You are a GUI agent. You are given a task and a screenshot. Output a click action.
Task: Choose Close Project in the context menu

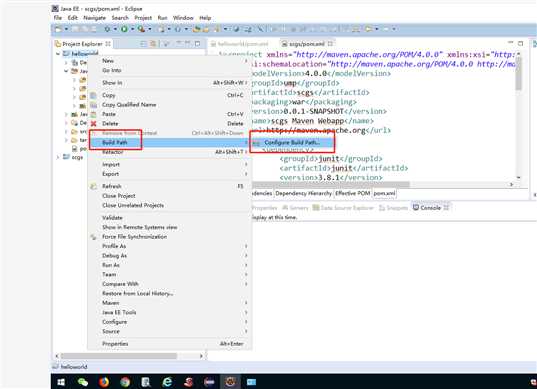click(x=169, y=196)
